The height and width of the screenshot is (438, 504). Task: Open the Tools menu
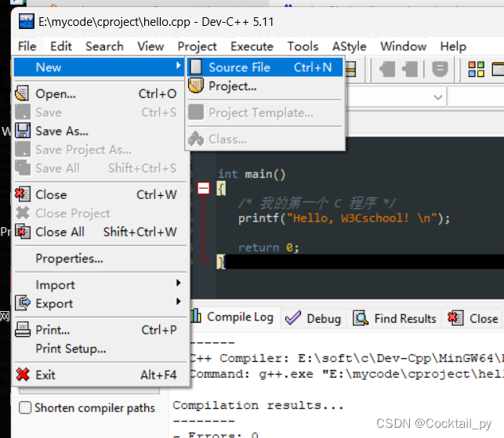point(303,46)
